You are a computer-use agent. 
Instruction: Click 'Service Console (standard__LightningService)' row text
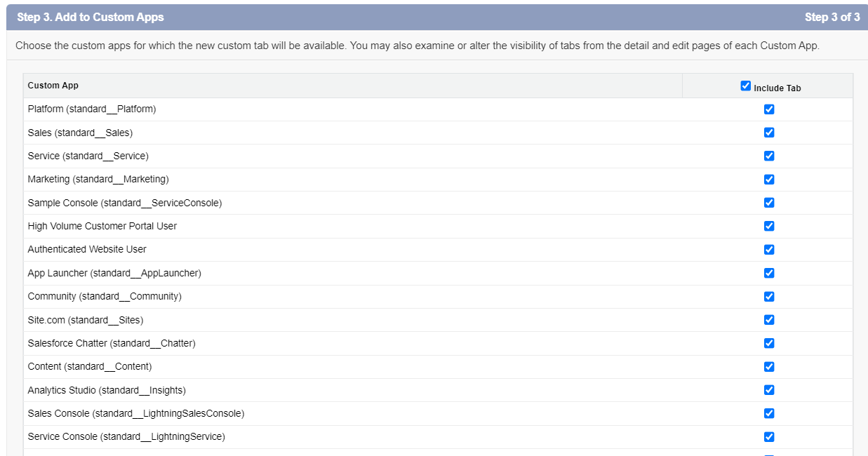pos(126,436)
